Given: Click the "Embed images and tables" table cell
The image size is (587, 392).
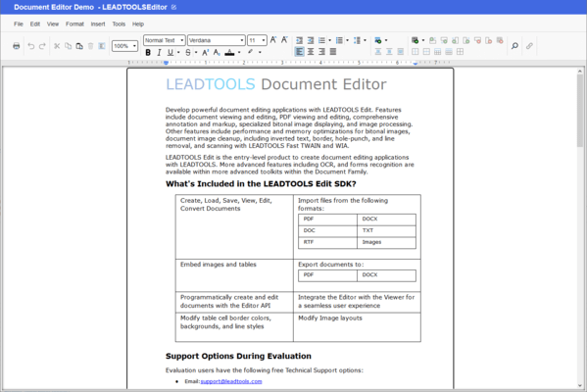Looking at the screenshot, I should (234, 275).
